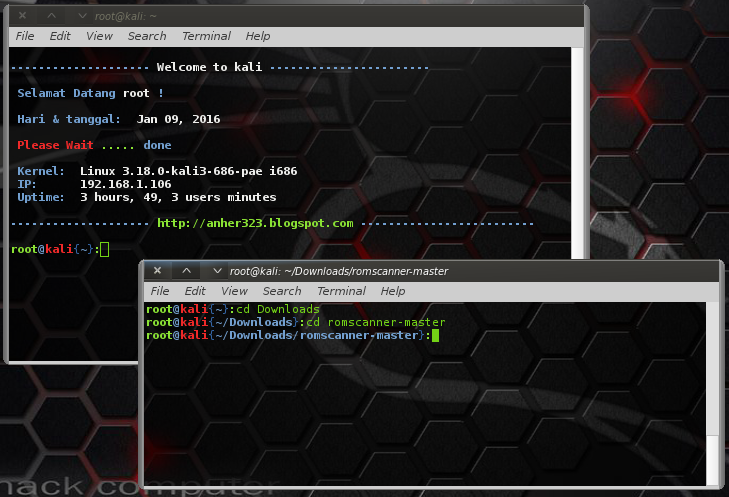
Task: Click the 'Welcome to kali' banner text
Action: tap(209, 67)
